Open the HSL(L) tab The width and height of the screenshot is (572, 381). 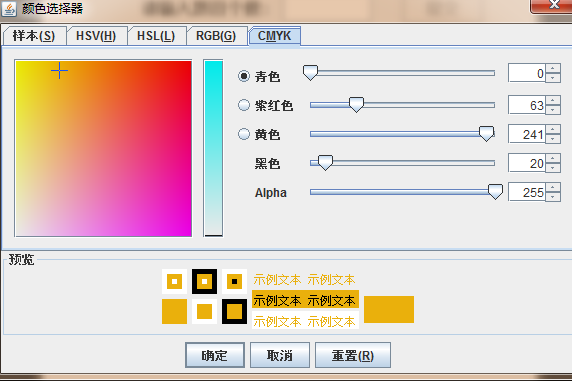click(156, 36)
